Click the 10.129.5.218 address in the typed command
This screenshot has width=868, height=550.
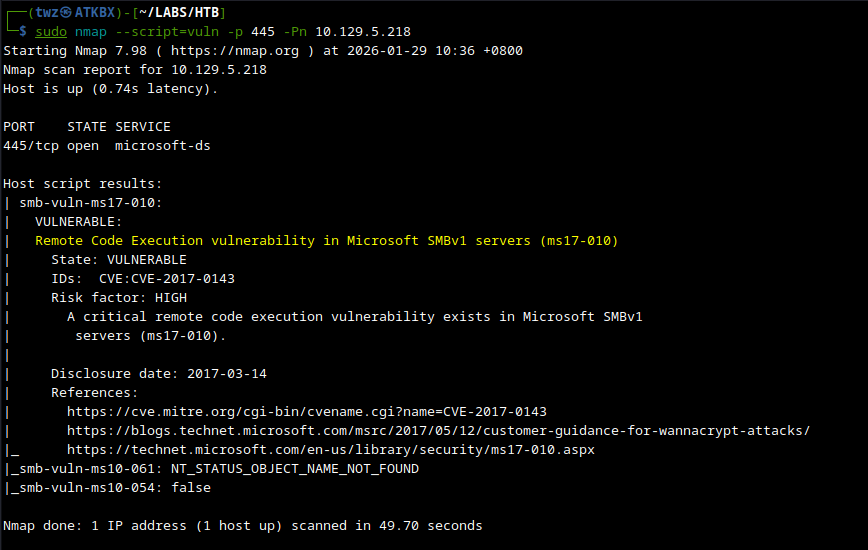[355, 32]
